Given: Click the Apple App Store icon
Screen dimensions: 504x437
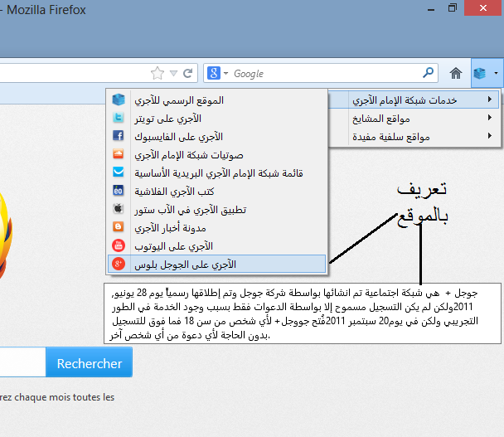Looking at the screenshot, I should click(119, 209).
